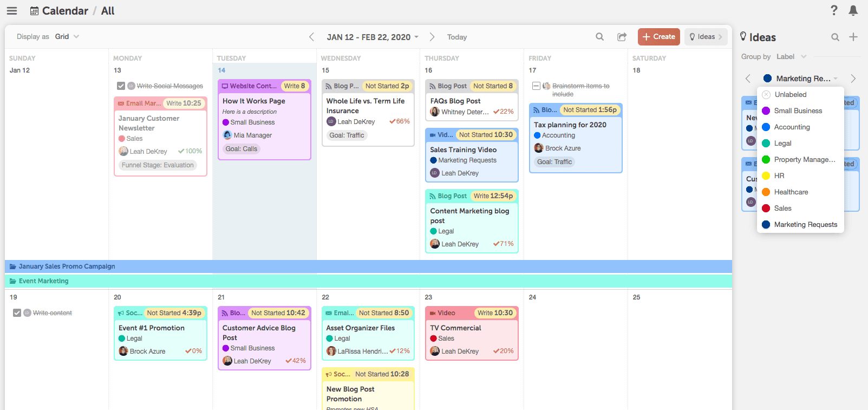Click the Website Content monitor icon
868x410 pixels.
225,86
